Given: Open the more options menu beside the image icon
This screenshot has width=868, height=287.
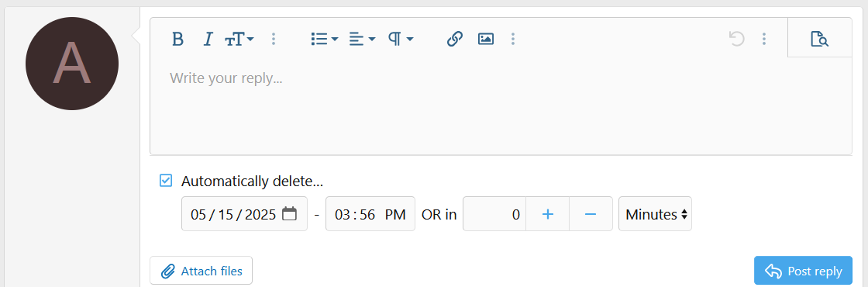Looking at the screenshot, I should pyautogui.click(x=513, y=39).
